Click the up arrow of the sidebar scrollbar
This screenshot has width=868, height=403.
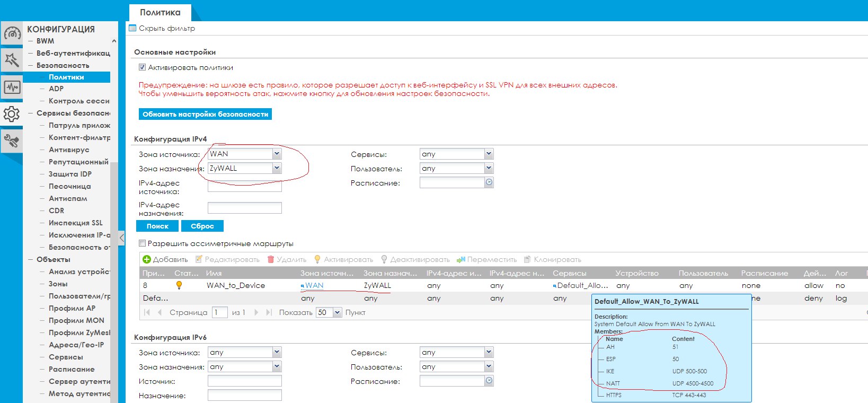(114, 41)
